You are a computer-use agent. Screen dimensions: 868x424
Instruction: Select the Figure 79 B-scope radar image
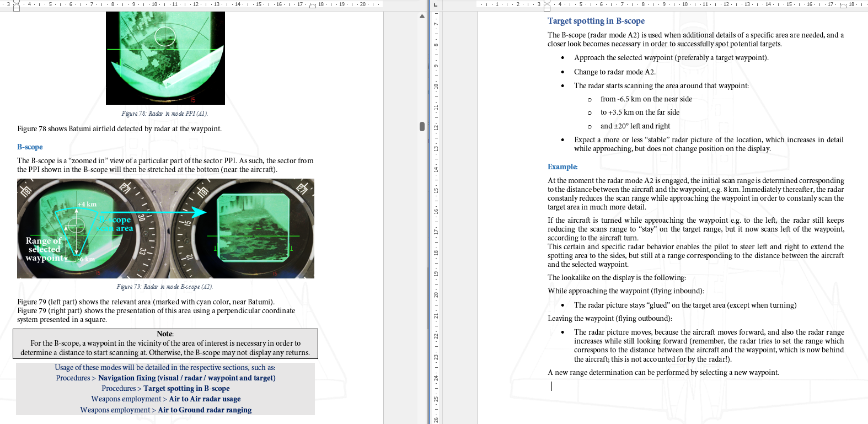click(x=165, y=228)
